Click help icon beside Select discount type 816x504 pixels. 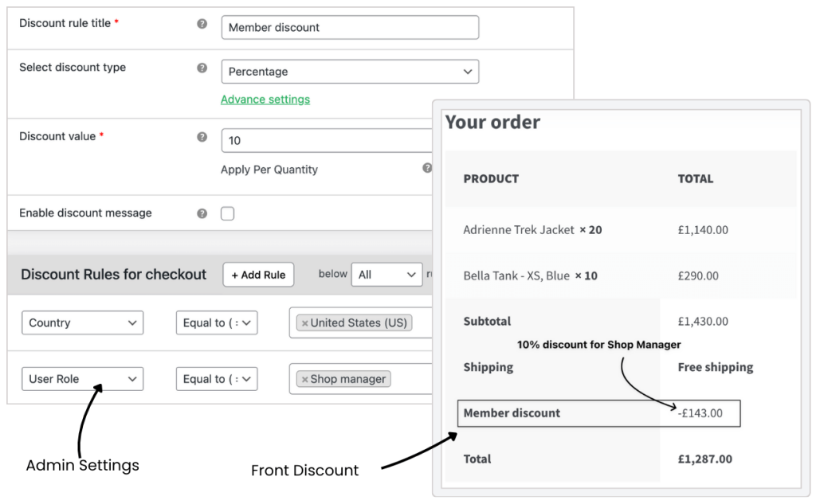coord(202,68)
